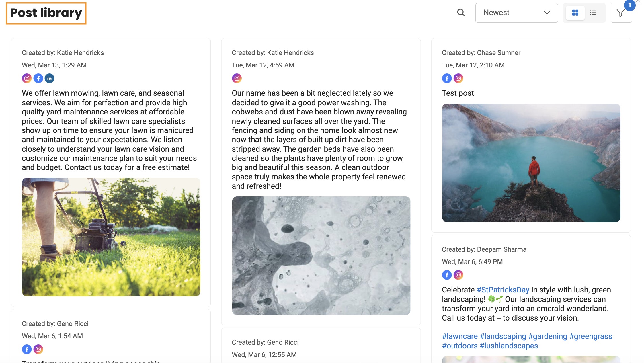Image resolution: width=644 pixels, height=363 pixels.
Task: Open the filter panel showing badge 1
Action: tap(621, 13)
